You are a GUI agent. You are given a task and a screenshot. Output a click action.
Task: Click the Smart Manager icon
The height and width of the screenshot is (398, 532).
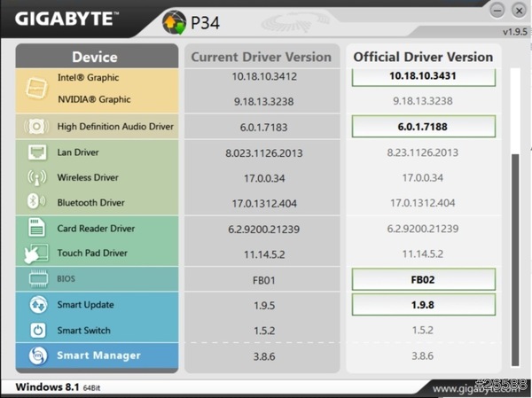point(37,356)
